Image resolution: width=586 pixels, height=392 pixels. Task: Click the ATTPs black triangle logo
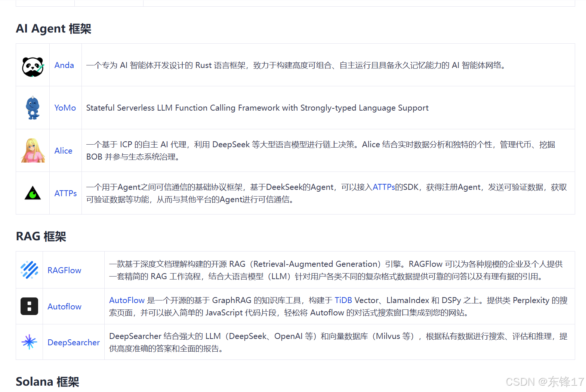33,193
